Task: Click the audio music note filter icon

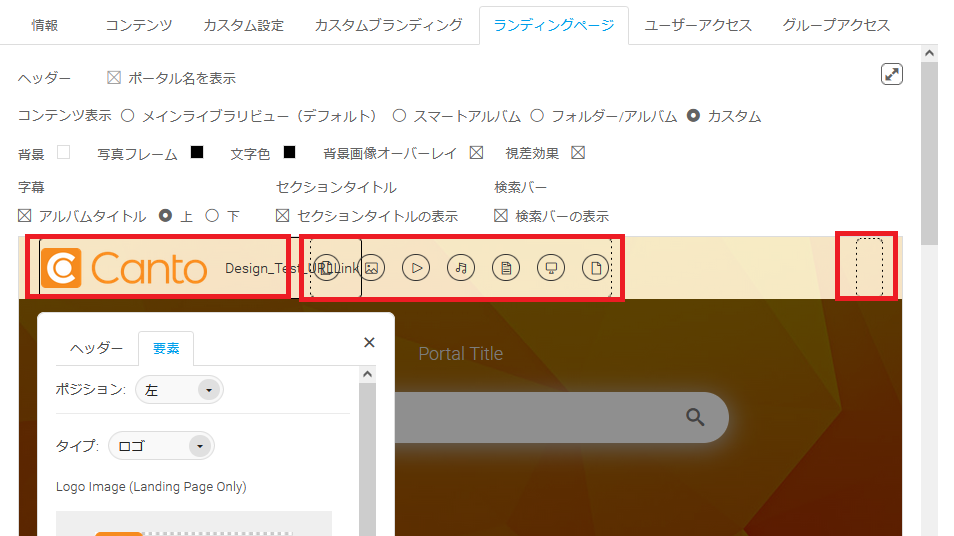Action: pos(461,268)
